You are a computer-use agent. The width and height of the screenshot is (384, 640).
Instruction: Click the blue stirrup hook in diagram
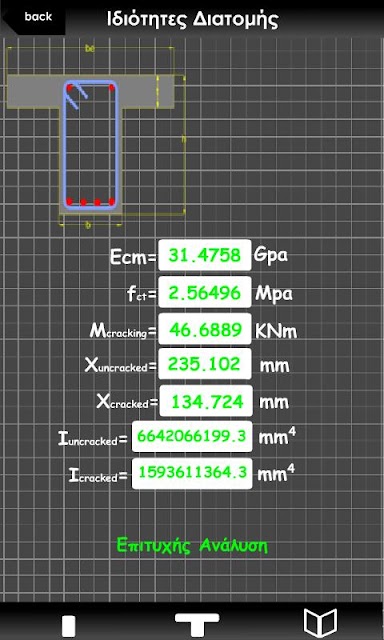78,97
